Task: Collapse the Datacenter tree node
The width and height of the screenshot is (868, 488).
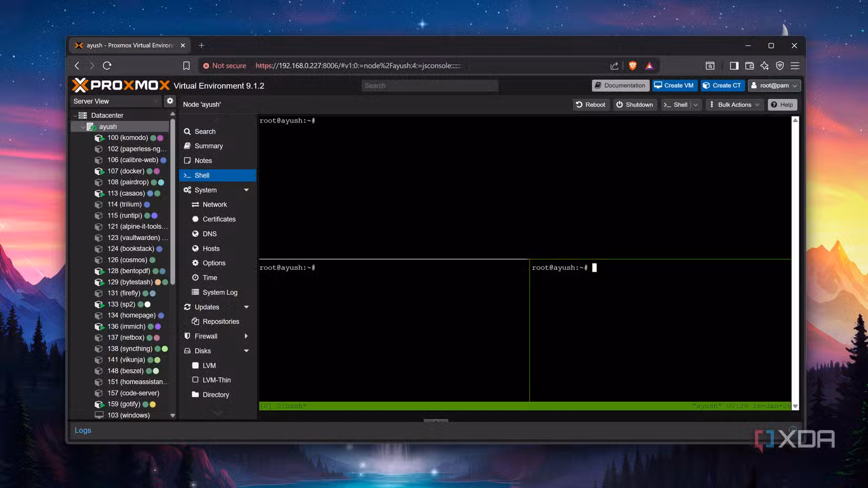Action: click(x=75, y=115)
